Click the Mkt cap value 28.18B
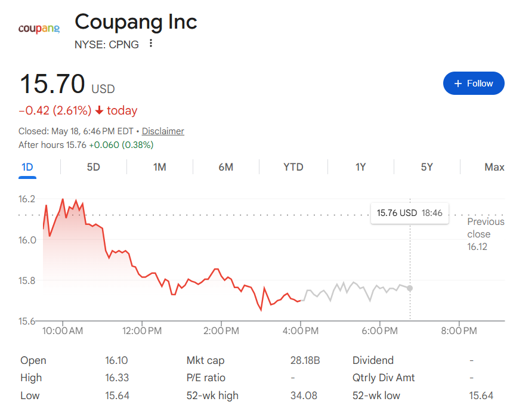Image resolution: width=510 pixels, height=420 pixels. click(x=305, y=360)
